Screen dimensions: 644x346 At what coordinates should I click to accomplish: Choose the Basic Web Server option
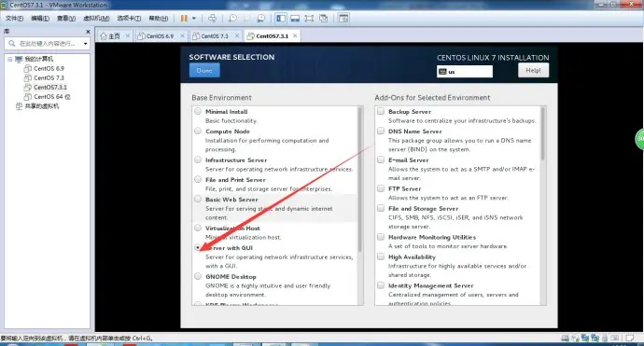pos(198,199)
